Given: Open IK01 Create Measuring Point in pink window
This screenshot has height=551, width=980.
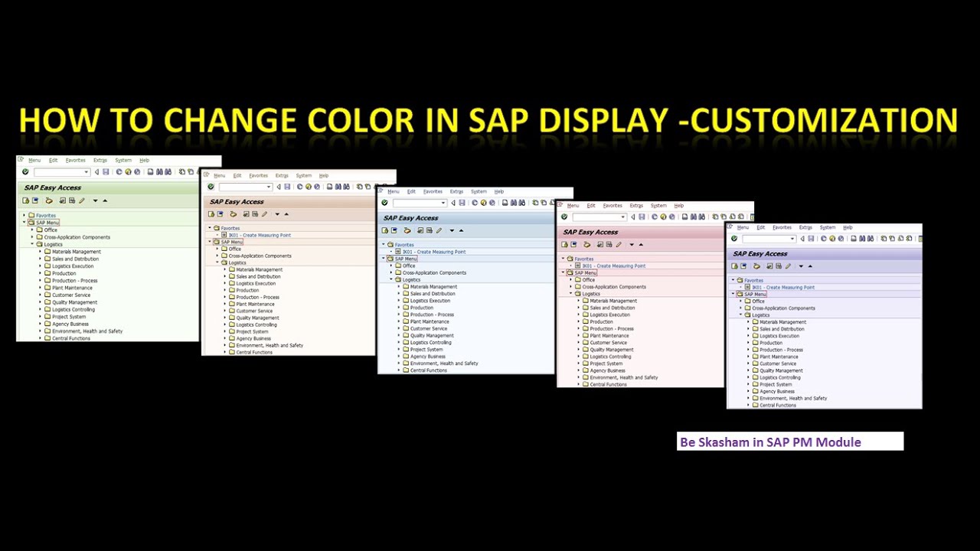Looking at the screenshot, I should (x=614, y=266).
